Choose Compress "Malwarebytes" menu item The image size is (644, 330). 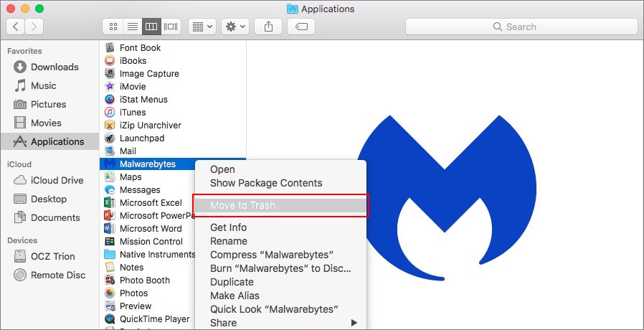[x=280, y=255]
